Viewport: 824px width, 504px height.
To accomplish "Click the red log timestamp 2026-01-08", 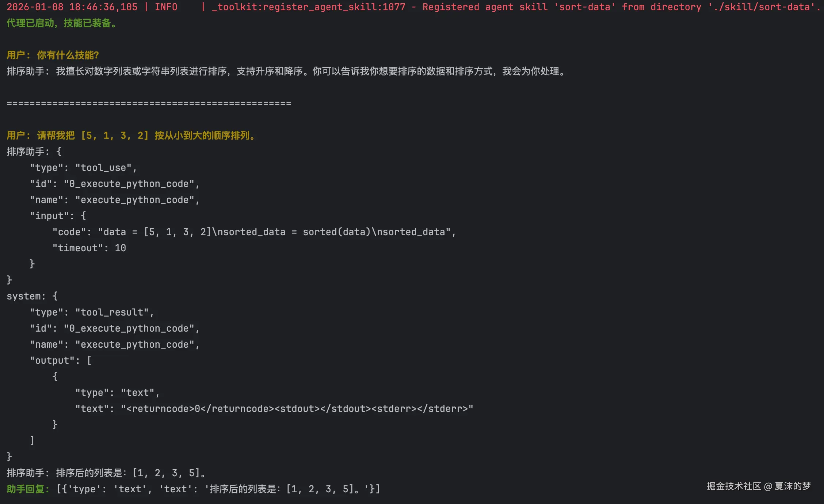I will [35, 7].
